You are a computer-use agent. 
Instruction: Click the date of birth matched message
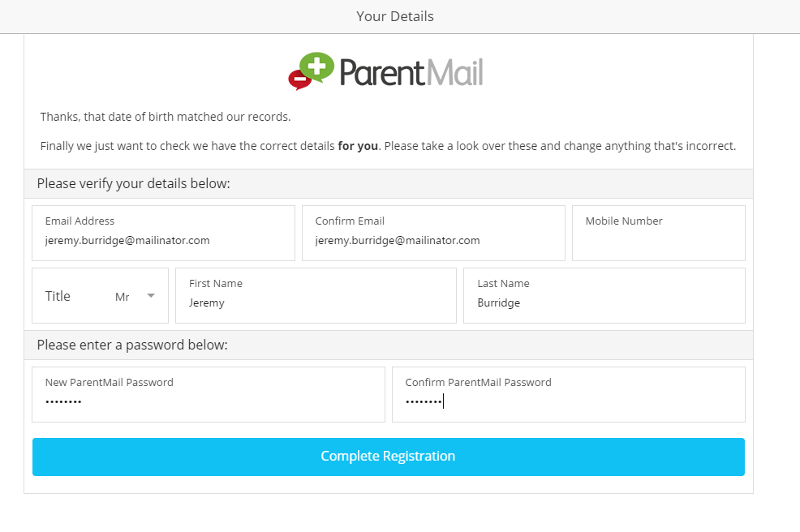coord(166,117)
